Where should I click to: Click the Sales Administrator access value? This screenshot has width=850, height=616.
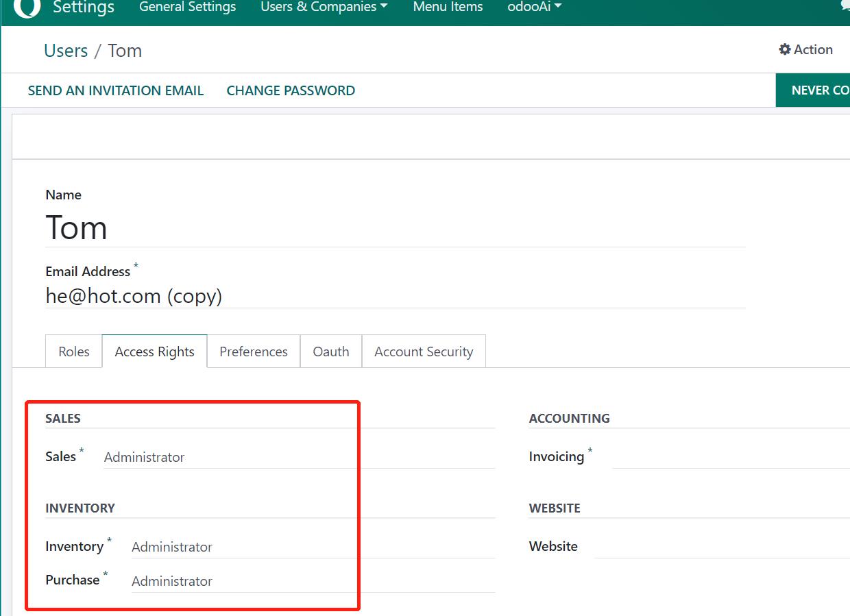[145, 457]
